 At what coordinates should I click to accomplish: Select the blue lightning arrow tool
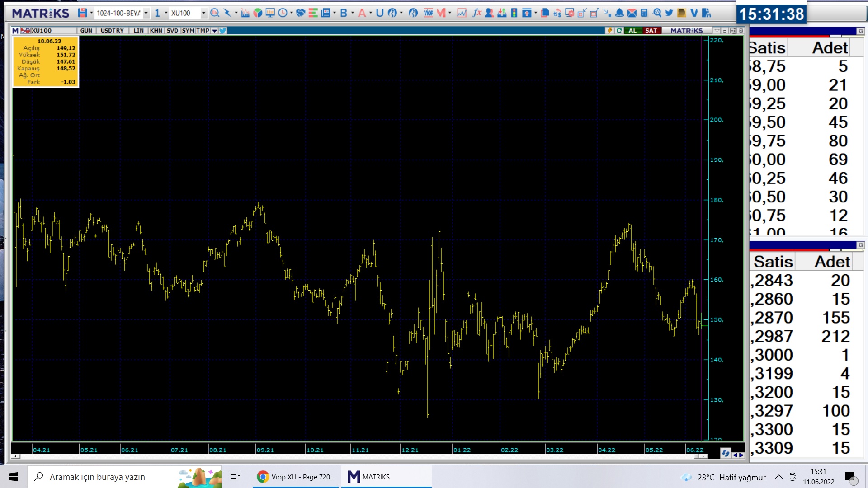click(x=227, y=13)
